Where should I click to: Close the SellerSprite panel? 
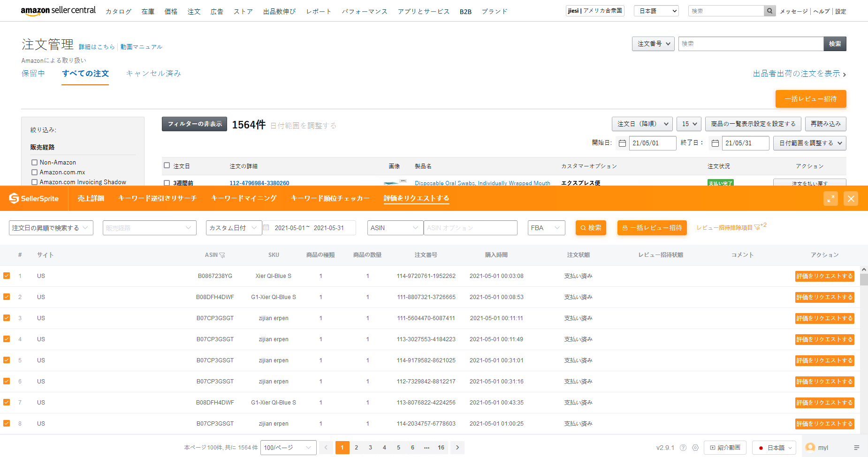point(851,199)
